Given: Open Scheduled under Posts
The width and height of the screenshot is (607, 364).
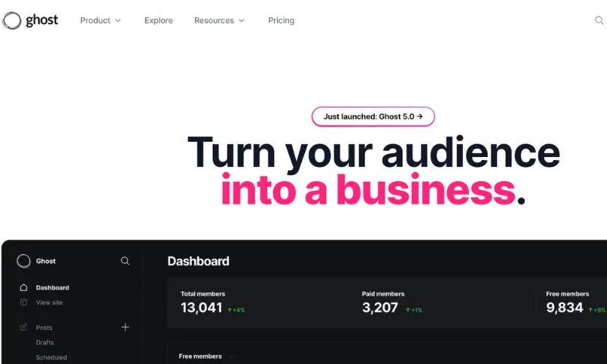Looking at the screenshot, I should (52, 357).
